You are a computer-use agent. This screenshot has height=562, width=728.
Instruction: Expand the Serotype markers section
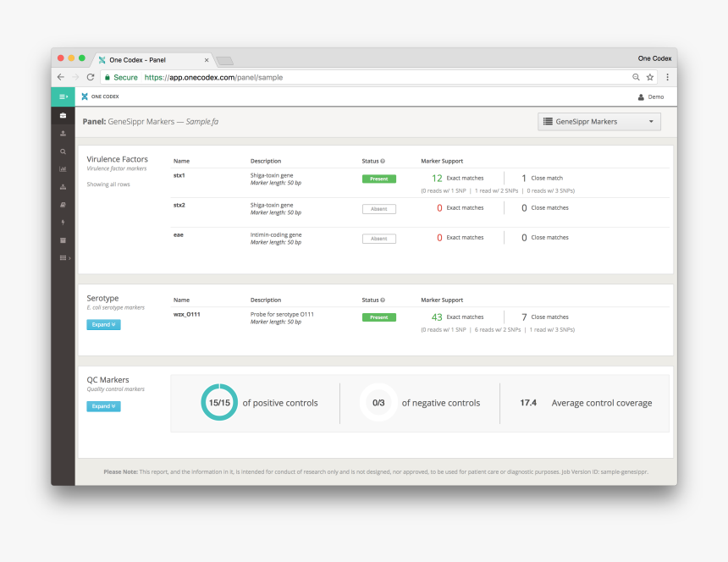click(102, 324)
